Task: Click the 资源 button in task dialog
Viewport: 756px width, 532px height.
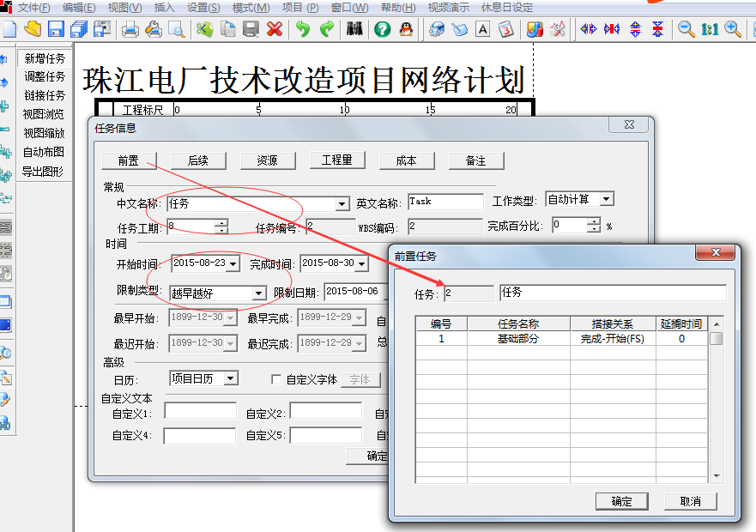Action: 267,160
